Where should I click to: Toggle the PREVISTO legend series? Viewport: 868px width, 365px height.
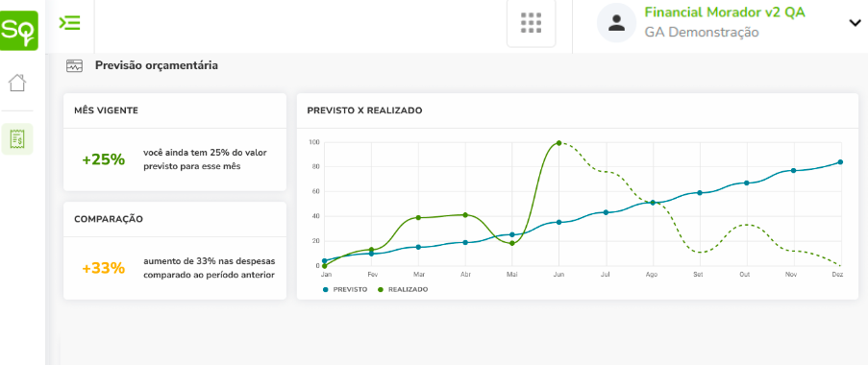click(345, 289)
